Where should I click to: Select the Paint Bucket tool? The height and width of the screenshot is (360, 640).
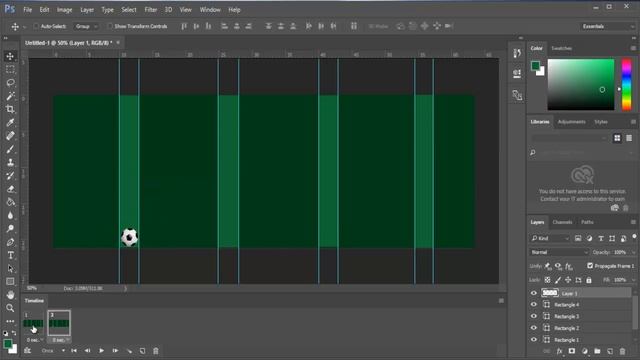[10, 202]
